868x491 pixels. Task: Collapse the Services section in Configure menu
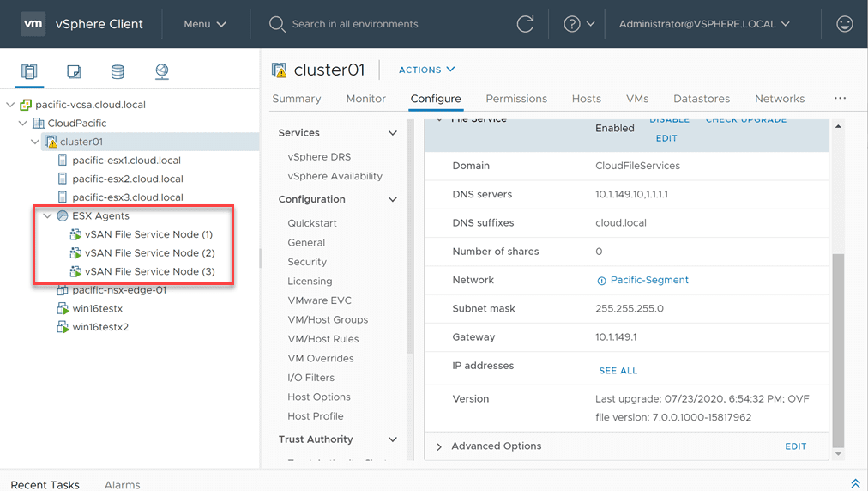pyautogui.click(x=393, y=133)
